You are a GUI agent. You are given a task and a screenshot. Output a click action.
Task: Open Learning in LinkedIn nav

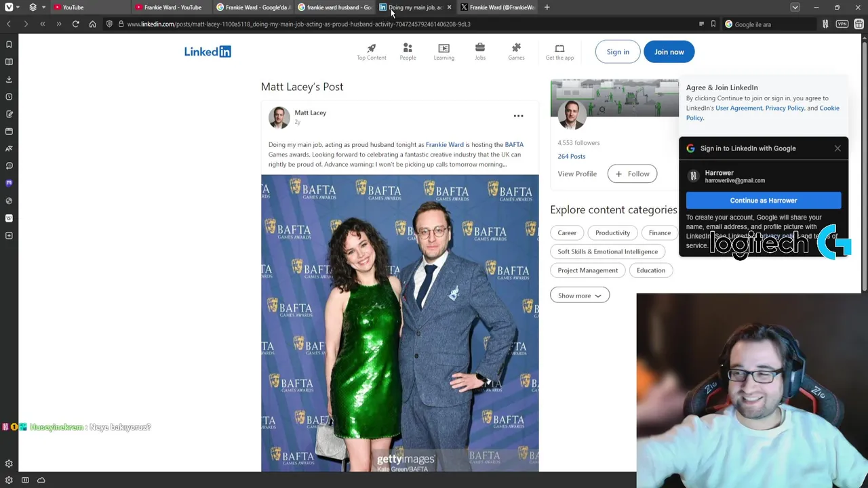click(444, 52)
